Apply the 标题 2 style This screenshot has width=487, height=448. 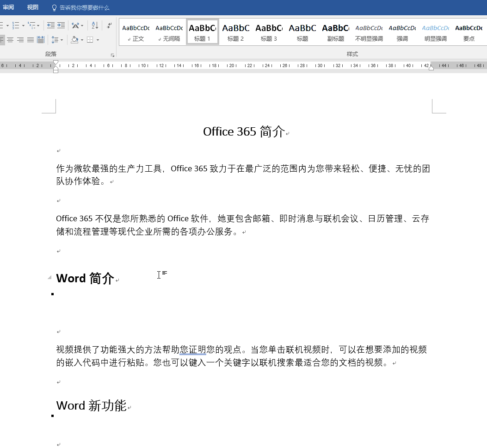tap(236, 32)
